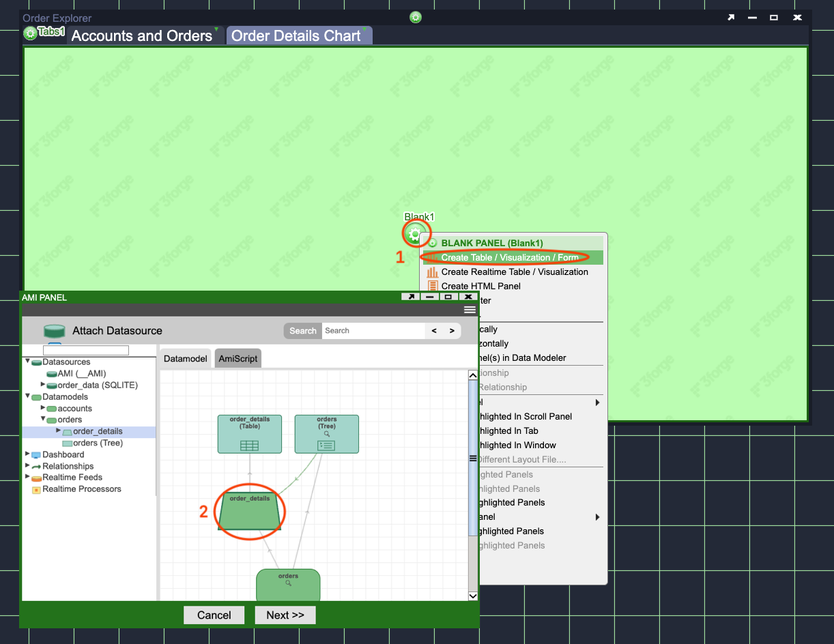Switch to the AmiScript tab

click(x=238, y=359)
